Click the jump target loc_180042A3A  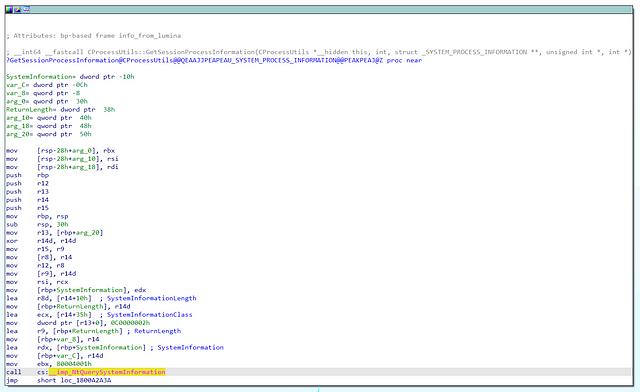click(85, 380)
